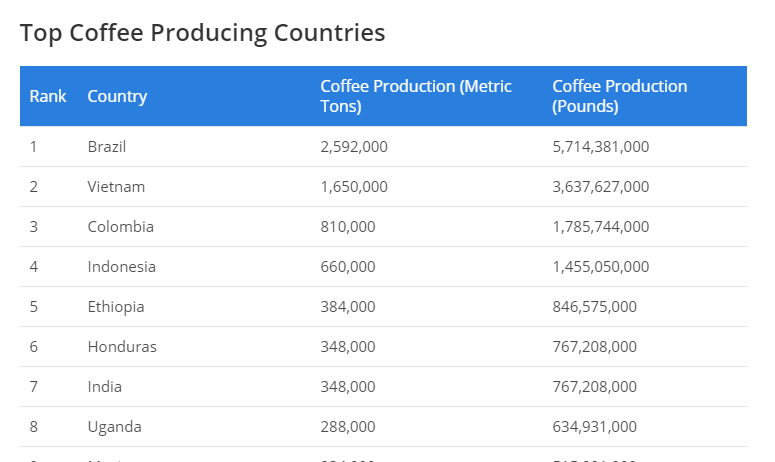
Task: Click the Country column header
Action: pos(117,96)
